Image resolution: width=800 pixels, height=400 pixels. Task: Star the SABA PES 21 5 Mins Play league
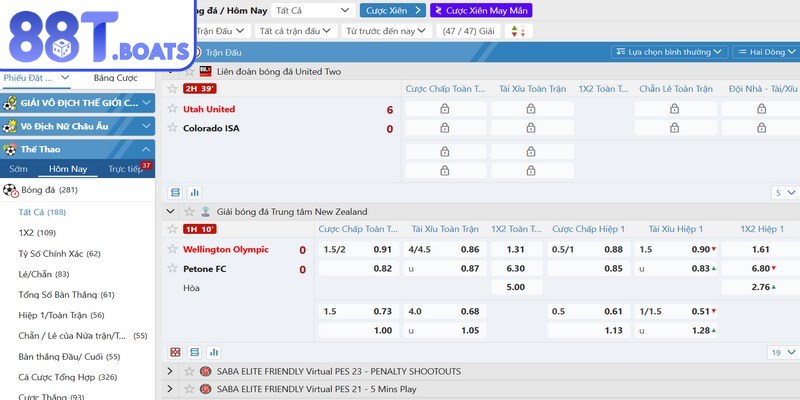(189, 389)
